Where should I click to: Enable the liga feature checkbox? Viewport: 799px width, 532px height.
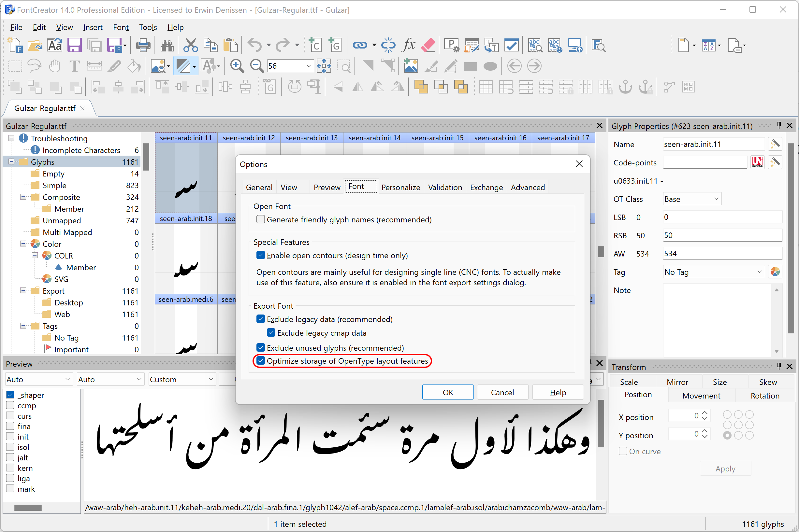10,478
